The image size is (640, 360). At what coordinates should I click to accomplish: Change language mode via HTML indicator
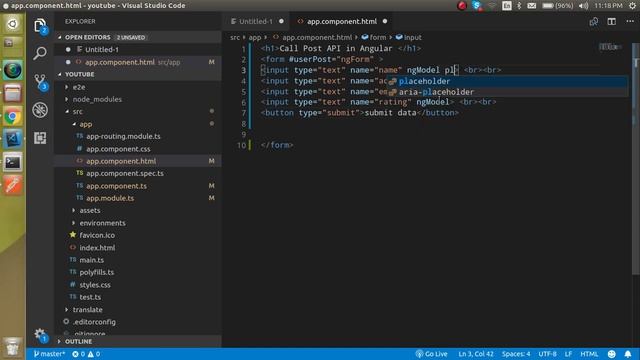click(589, 354)
